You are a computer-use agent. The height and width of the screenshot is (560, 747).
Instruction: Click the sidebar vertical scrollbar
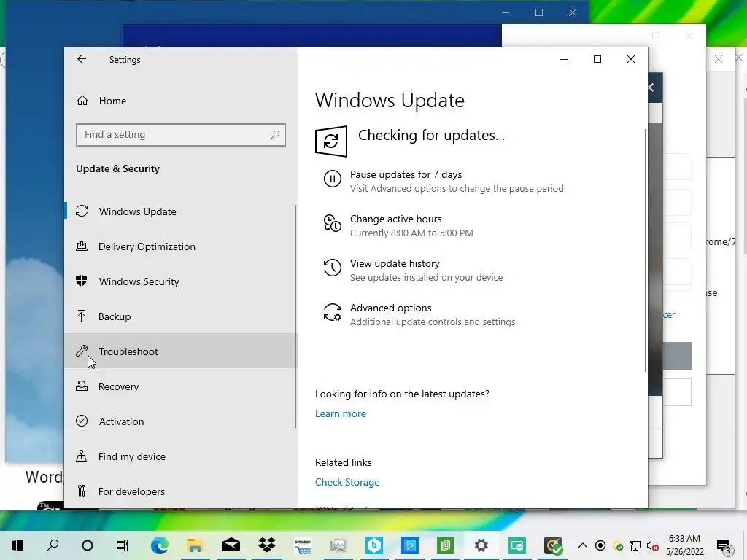[295, 316]
